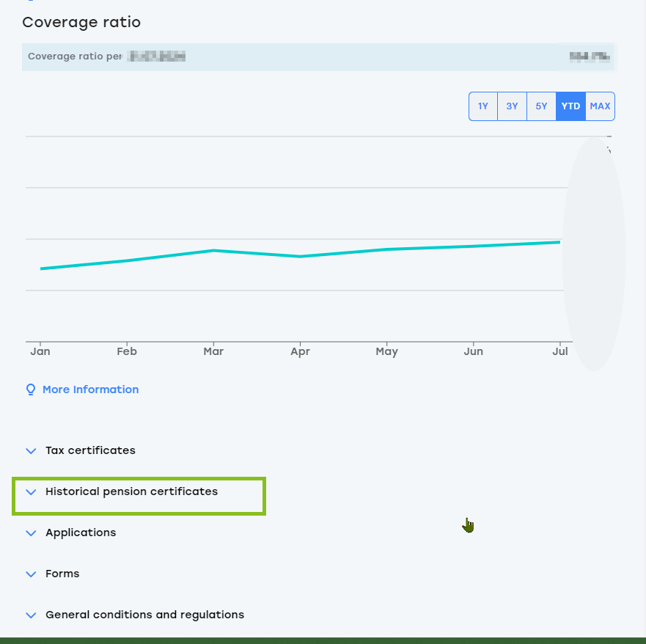The height and width of the screenshot is (644, 646).
Task: Expand Historical pension certificates section
Action: click(131, 491)
